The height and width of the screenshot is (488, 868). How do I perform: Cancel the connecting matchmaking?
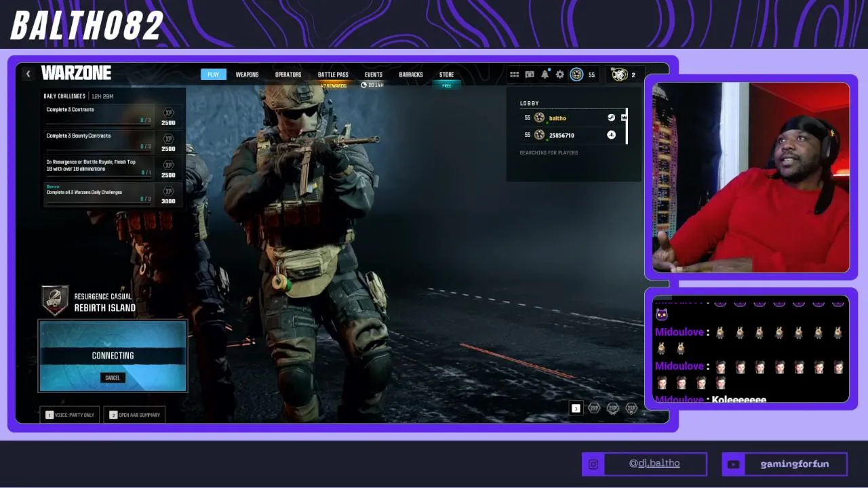pyautogui.click(x=113, y=378)
